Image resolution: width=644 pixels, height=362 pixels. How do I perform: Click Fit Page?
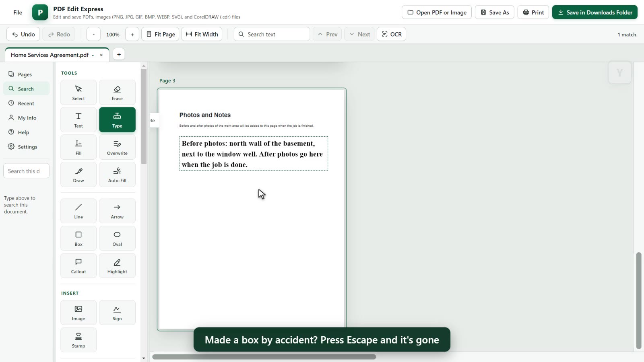click(x=161, y=34)
